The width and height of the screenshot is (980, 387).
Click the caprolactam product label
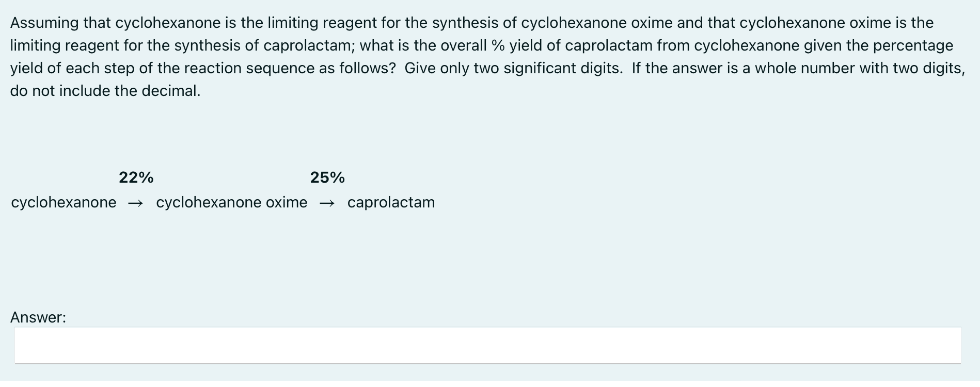(x=391, y=202)
